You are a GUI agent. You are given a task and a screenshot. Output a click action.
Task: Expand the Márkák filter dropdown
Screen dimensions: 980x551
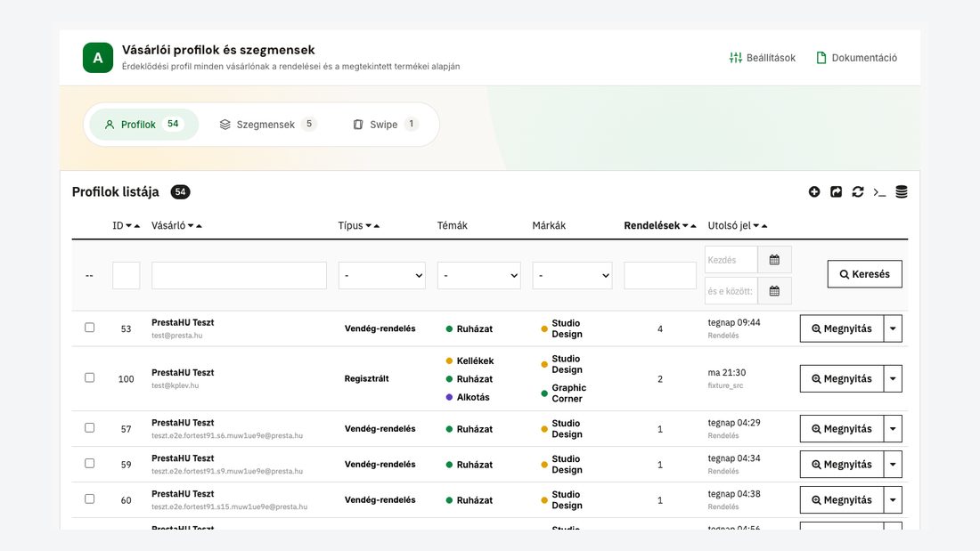(x=572, y=276)
